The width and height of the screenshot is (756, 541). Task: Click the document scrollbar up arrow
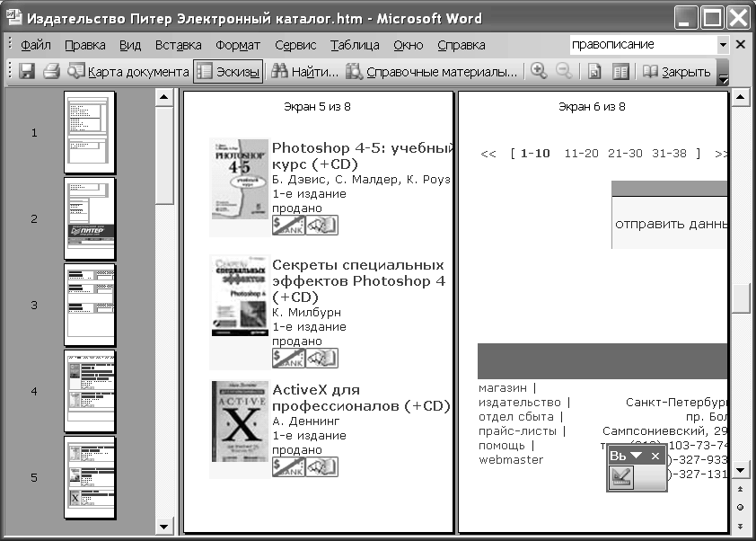(740, 98)
